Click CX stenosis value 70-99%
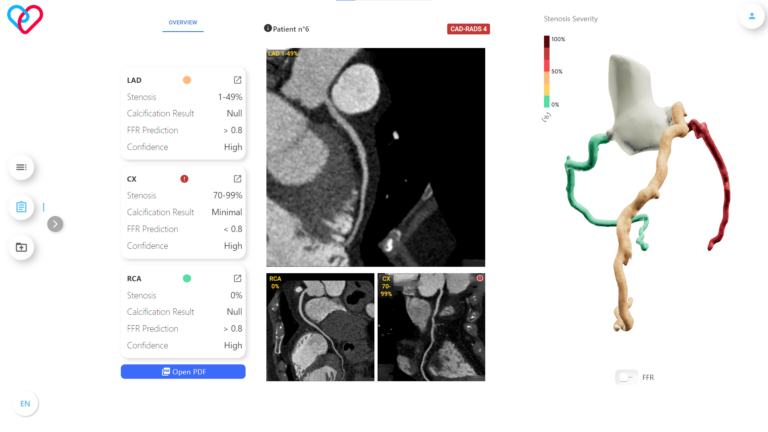The image size is (768, 432). click(227, 195)
